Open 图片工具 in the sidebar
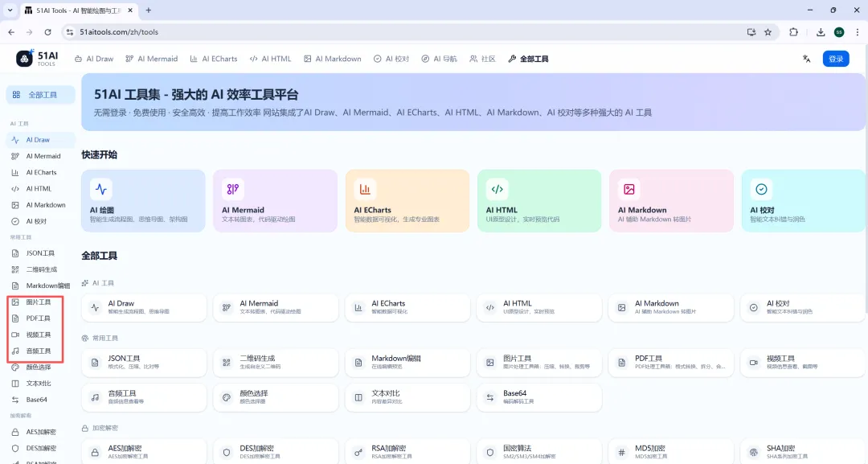 (x=40, y=302)
